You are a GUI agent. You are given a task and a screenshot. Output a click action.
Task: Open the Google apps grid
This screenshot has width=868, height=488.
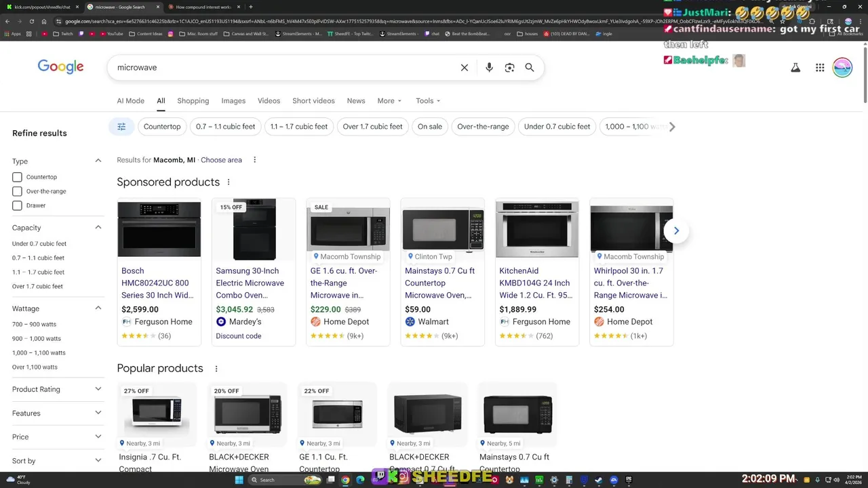click(x=820, y=68)
